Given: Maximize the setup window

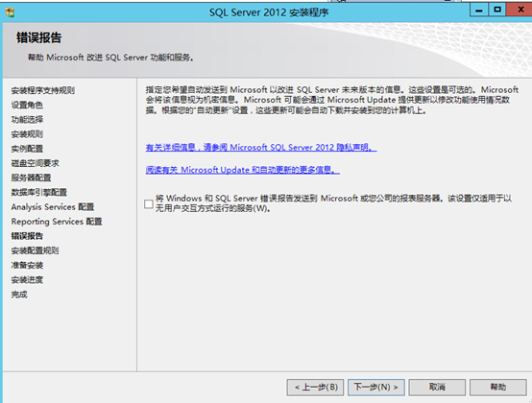Looking at the screenshot, I should click(x=497, y=10).
